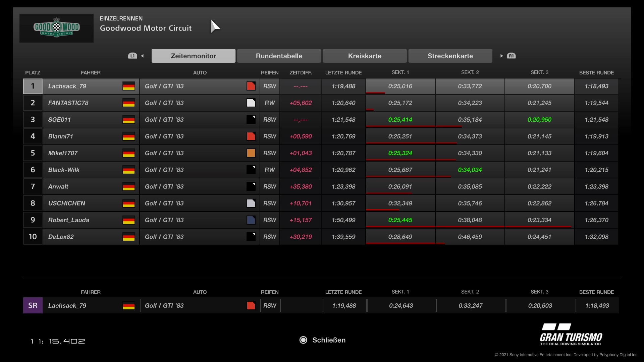Click the Schließen button label
This screenshot has height=362, width=644.
tap(329, 340)
